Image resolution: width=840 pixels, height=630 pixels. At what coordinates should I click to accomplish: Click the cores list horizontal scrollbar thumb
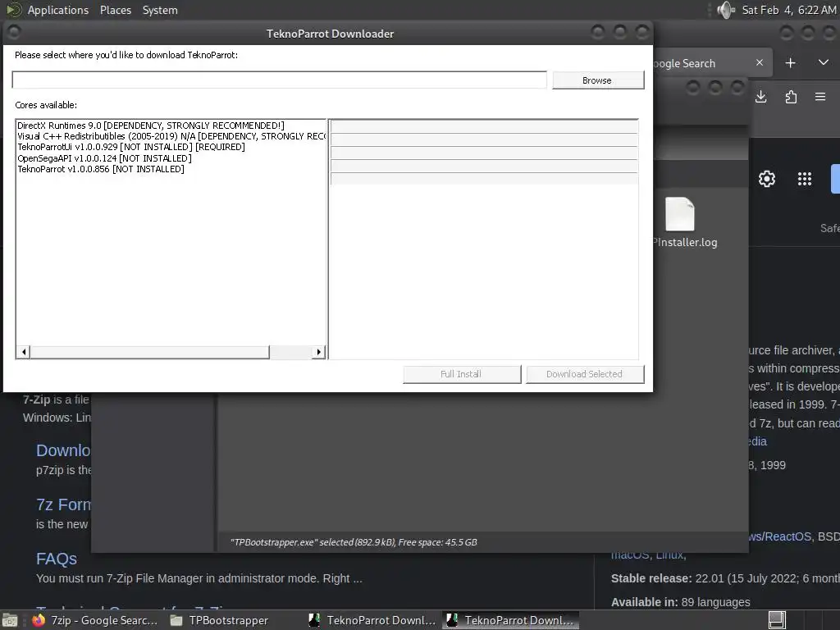point(149,352)
